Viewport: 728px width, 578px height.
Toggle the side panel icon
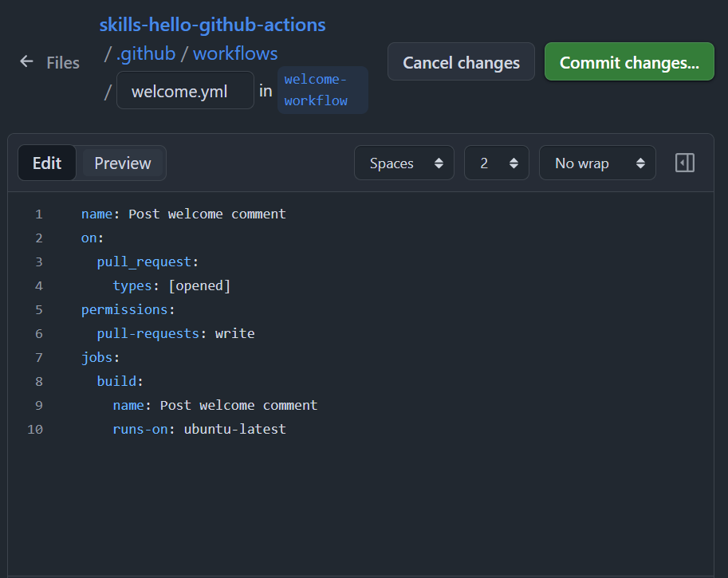pyautogui.click(x=684, y=163)
